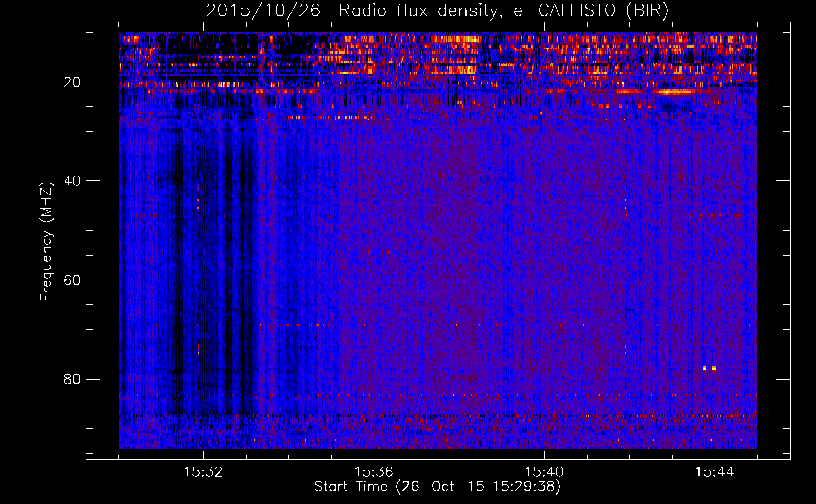The height and width of the screenshot is (504, 816).
Task: Click the plot title "Radio flux density, e-CALLISTO (BIR)"
Action: coord(503,11)
